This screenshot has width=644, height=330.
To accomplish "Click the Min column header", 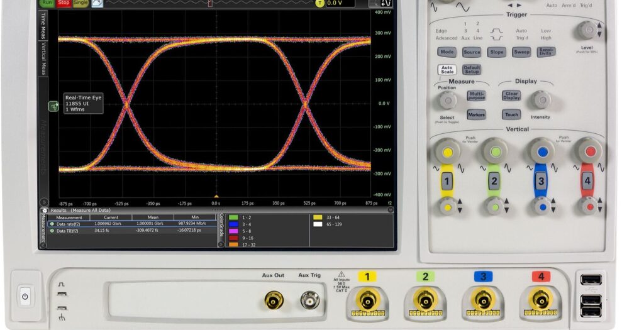I will point(195,217).
